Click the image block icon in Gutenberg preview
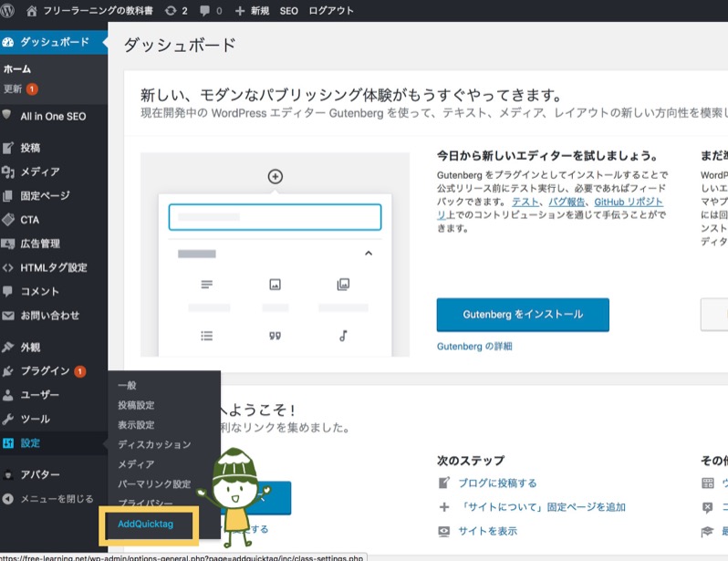The height and width of the screenshot is (561, 728). (276, 285)
